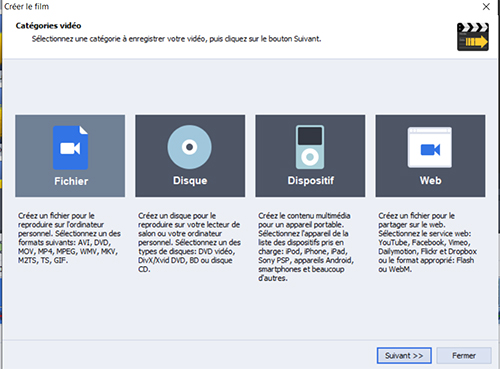
Task: Click the Dispositif description mentioning Sony PSP
Action: [306, 247]
